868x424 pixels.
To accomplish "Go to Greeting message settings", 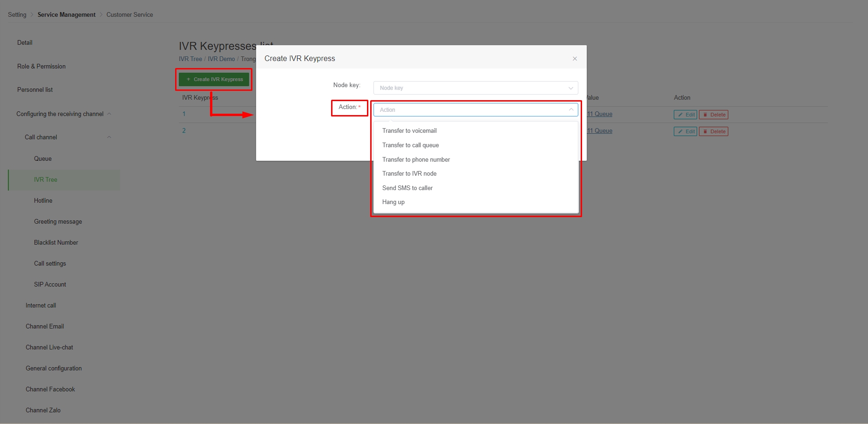I will coord(58,222).
